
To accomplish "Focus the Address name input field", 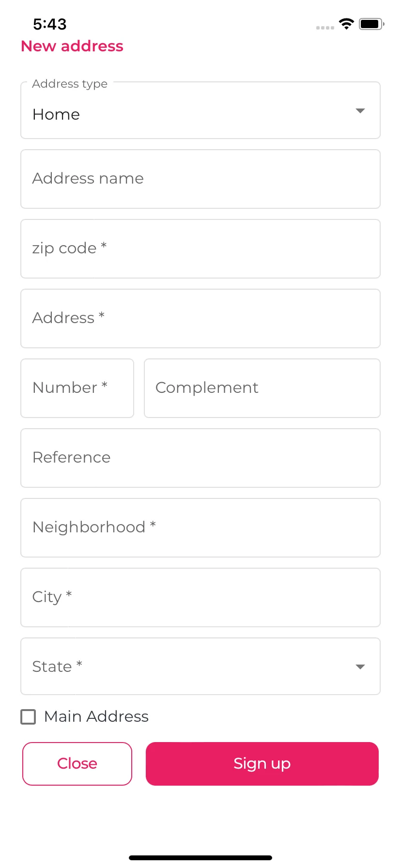I will pyautogui.click(x=200, y=179).
